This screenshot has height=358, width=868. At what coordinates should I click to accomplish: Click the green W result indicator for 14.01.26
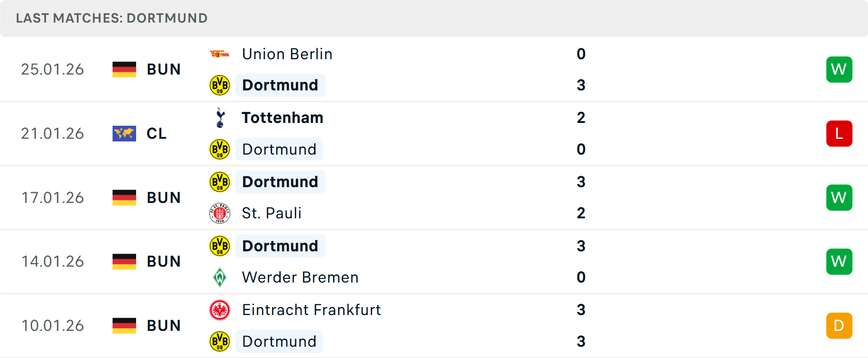pyautogui.click(x=839, y=261)
